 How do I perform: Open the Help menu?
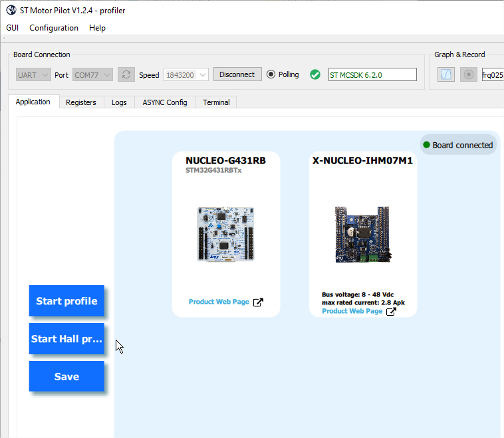(97, 28)
